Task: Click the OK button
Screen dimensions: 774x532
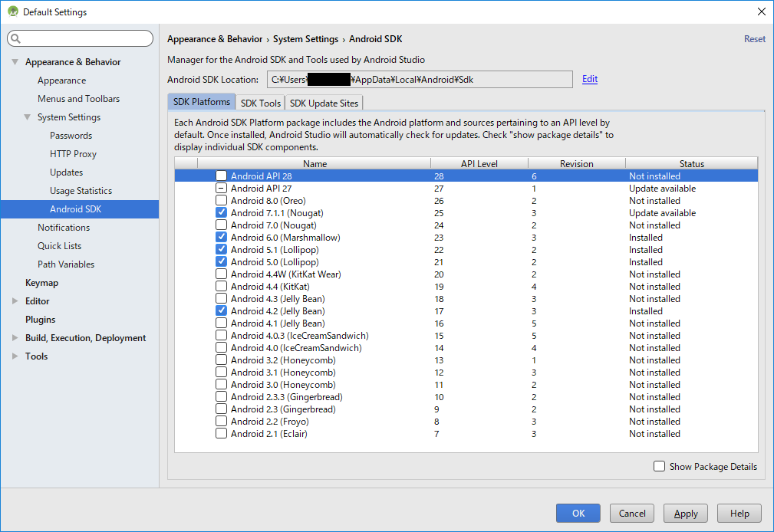Action: (x=578, y=514)
